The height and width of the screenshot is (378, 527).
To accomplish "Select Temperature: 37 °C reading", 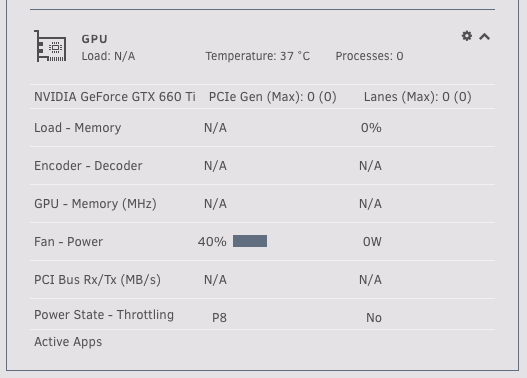I will (257, 56).
